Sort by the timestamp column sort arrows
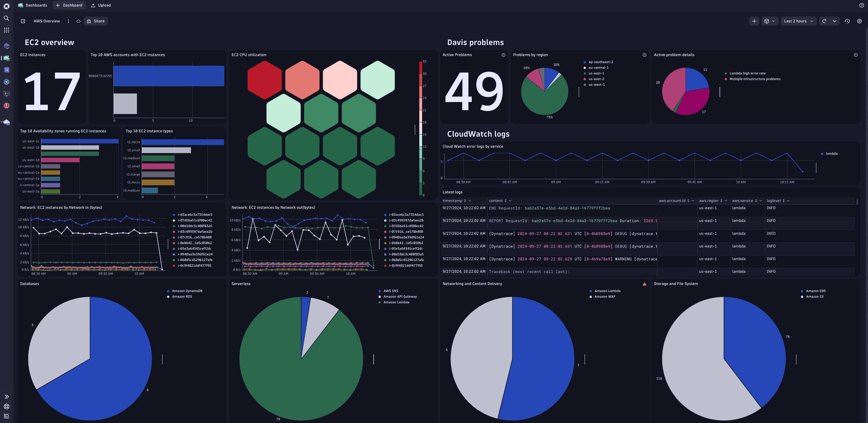The image size is (868, 423). [x=465, y=201]
